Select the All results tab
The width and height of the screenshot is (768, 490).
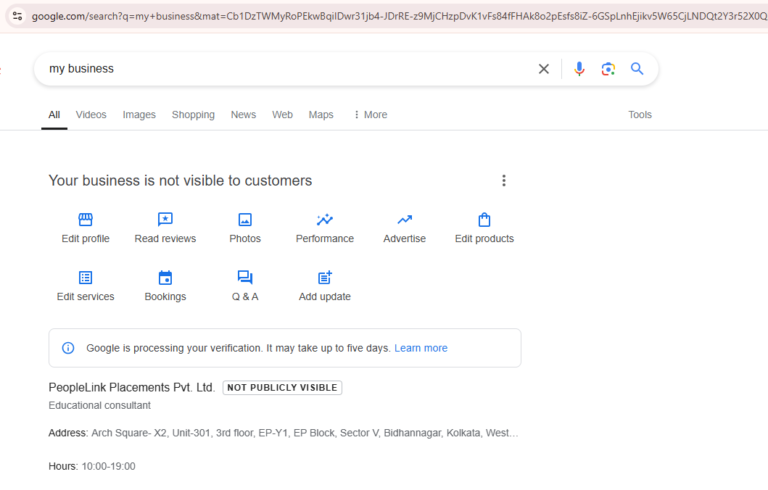coord(54,115)
